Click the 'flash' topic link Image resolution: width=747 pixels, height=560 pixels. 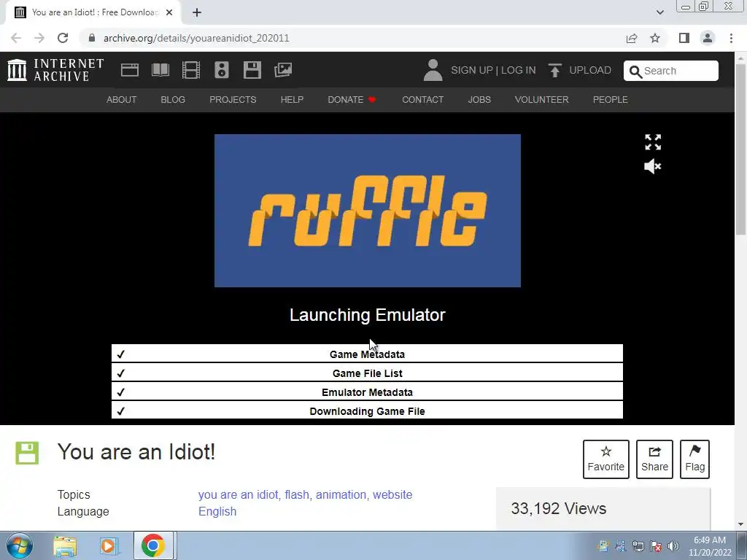click(x=297, y=495)
